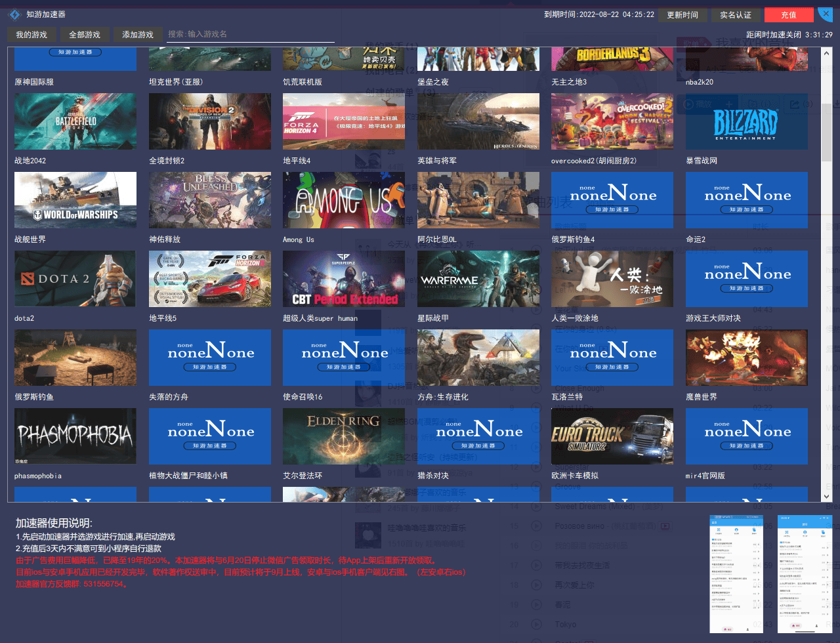Open the 我的游戏 tab

pyautogui.click(x=31, y=35)
